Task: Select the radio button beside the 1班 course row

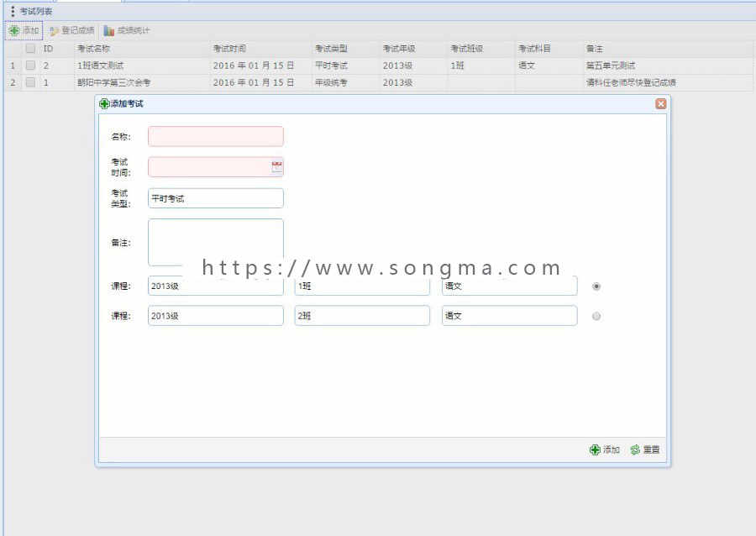Action: pyautogui.click(x=596, y=286)
